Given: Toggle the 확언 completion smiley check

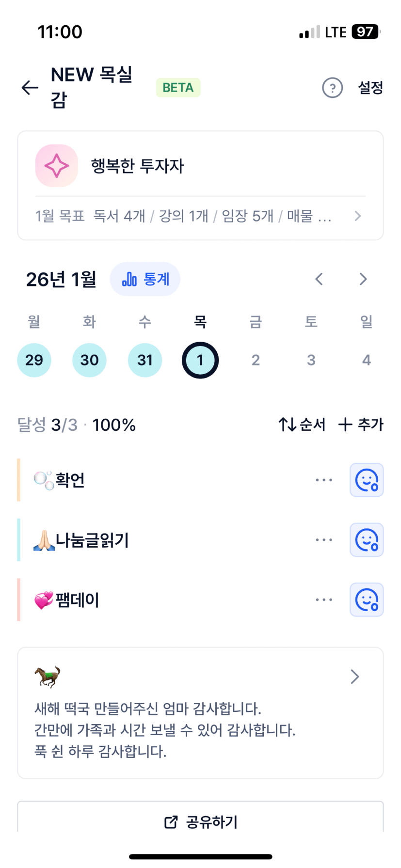Looking at the screenshot, I should [367, 480].
